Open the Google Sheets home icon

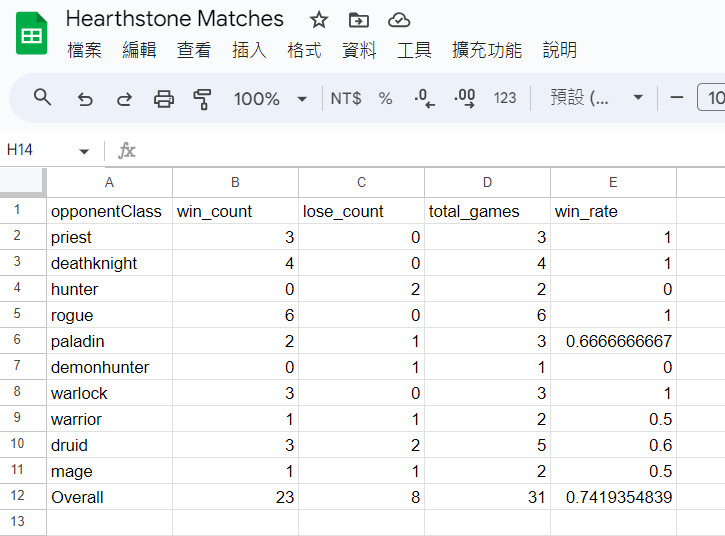click(31, 33)
